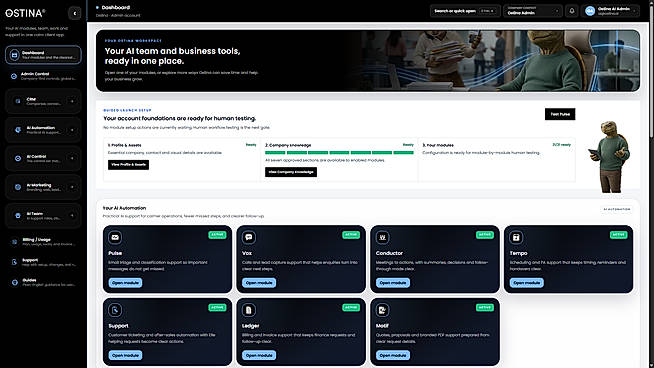
Task: Click the AI Control sidebar icon
Action: [x=18, y=159]
